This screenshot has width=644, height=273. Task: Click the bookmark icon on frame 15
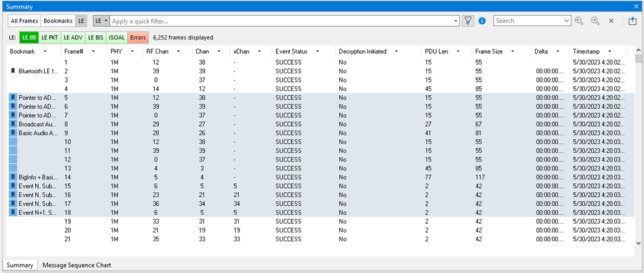[x=13, y=186]
